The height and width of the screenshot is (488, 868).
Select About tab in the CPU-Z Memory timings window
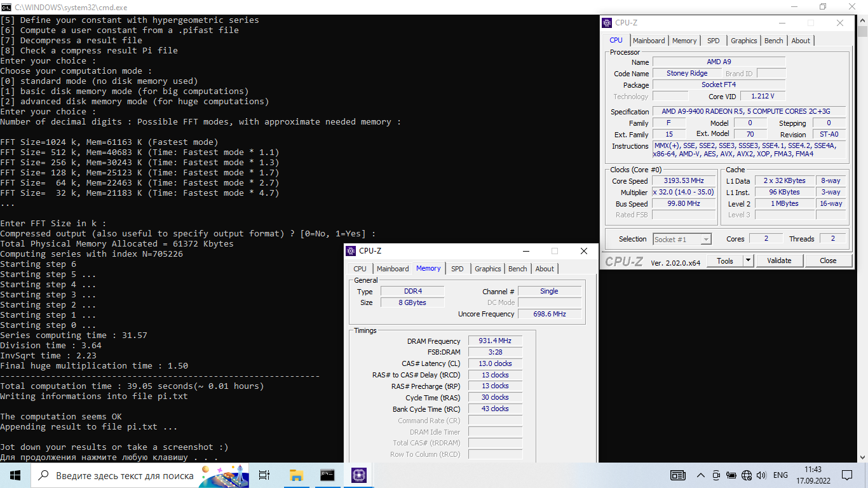(x=545, y=269)
